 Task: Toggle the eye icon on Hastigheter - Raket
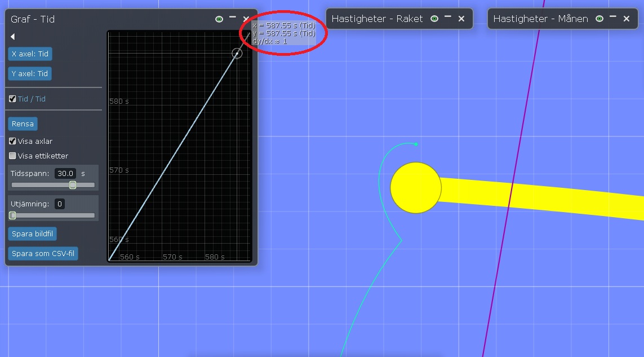coord(434,19)
